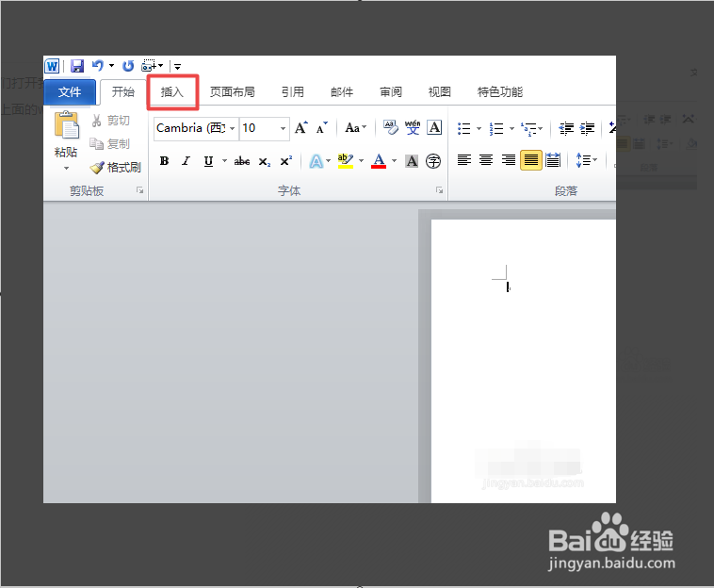714x588 pixels.
Task: Grow font size with large A
Action: [x=301, y=128]
